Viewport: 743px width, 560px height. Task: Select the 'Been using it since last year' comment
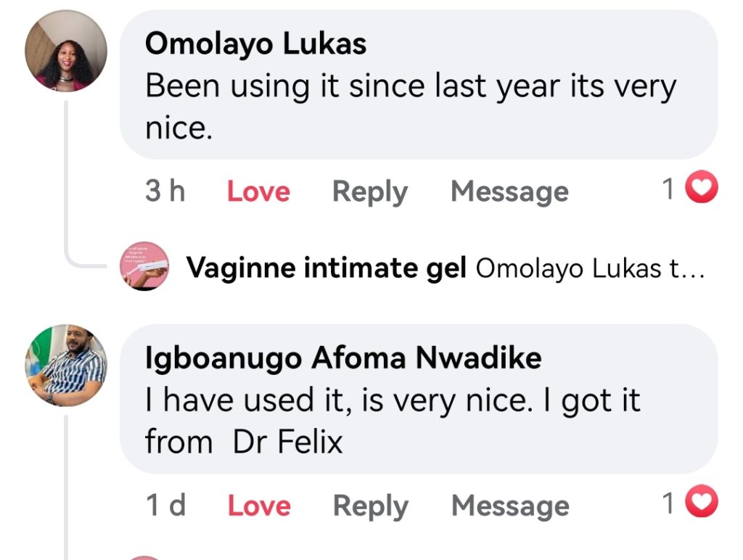[410, 105]
